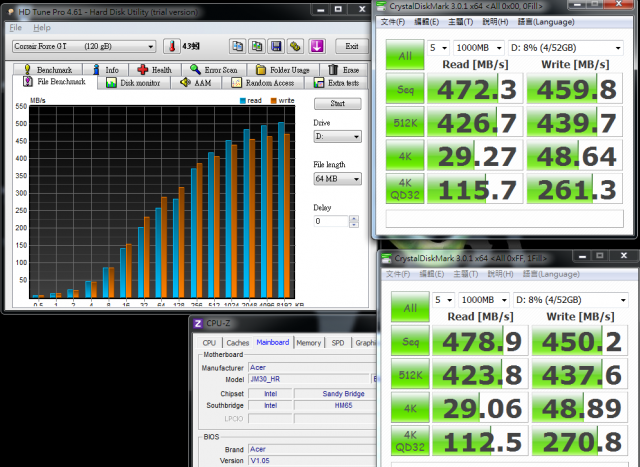Open the Memory tab in CPU-Z
The image size is (640, 467).
point(309,343)
